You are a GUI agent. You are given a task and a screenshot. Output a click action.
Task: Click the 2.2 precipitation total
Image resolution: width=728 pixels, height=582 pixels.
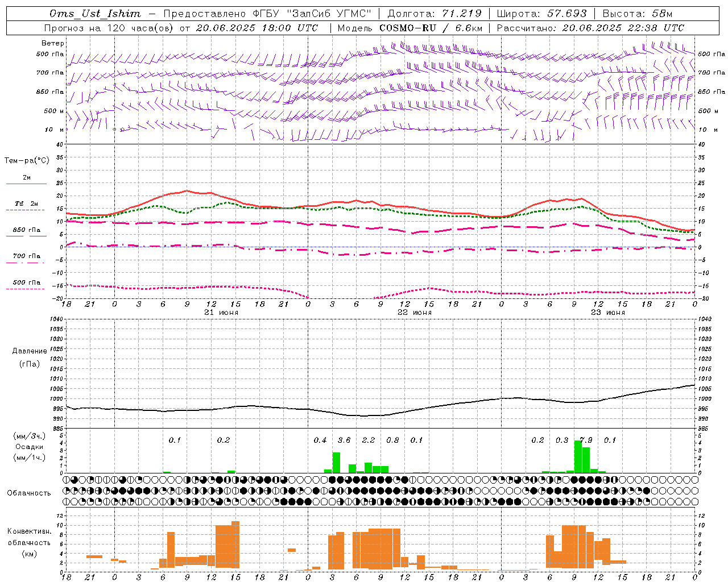coord(369,440)
